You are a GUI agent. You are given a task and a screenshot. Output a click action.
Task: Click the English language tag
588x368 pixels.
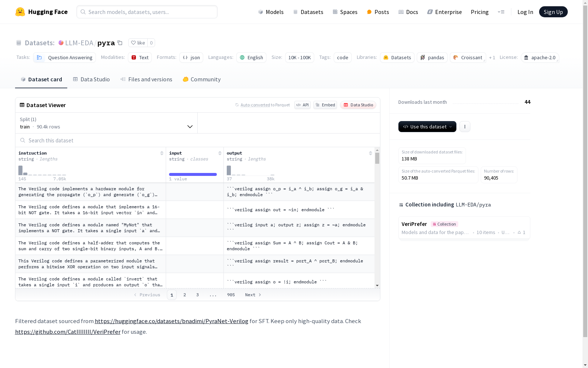[251, 57]
